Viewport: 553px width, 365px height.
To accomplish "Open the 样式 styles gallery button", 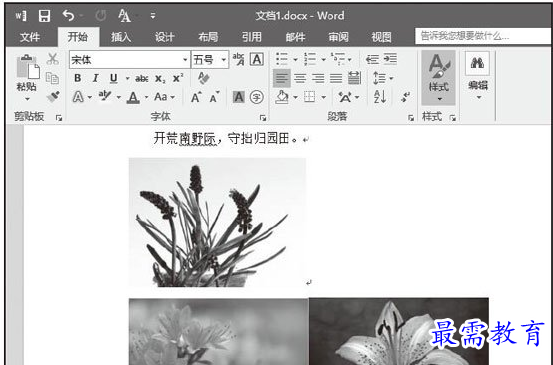I will click(x=438, y=78).
